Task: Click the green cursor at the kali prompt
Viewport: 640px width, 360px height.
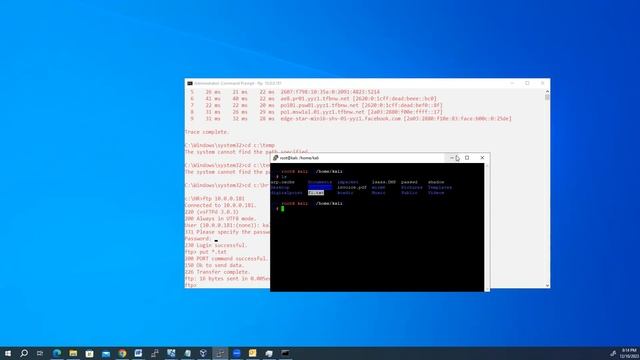Action: [x=282, y=209]
